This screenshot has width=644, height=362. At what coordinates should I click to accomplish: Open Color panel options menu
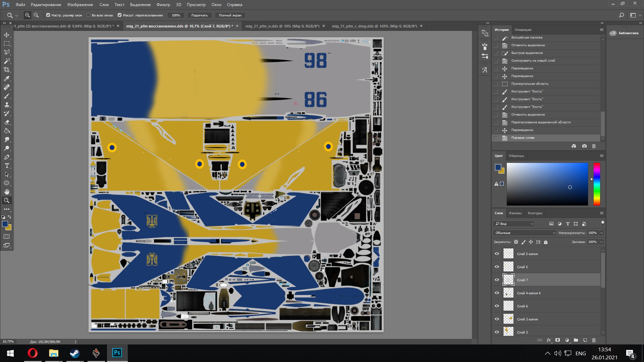coord(602,156)
